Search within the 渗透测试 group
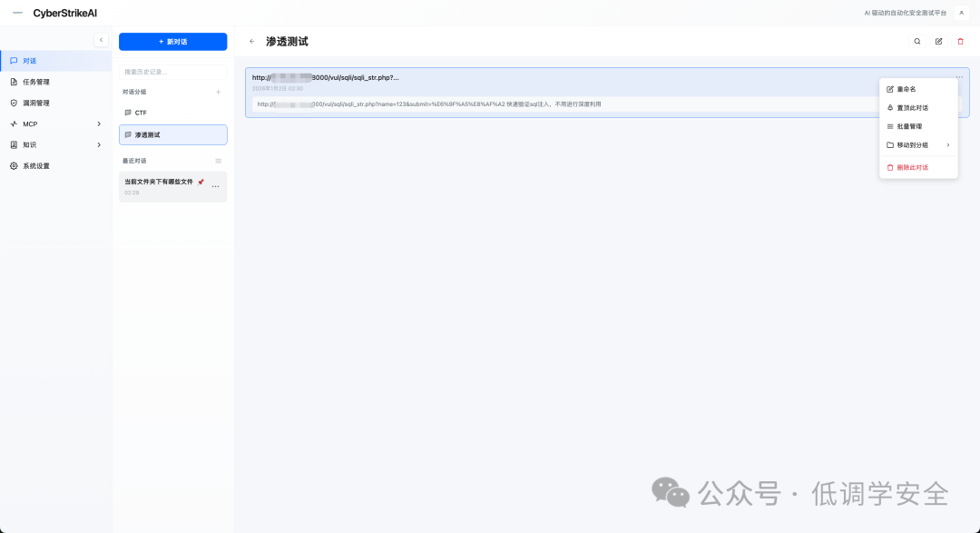The width and height of the screenshot is (980, 533). 917,42
